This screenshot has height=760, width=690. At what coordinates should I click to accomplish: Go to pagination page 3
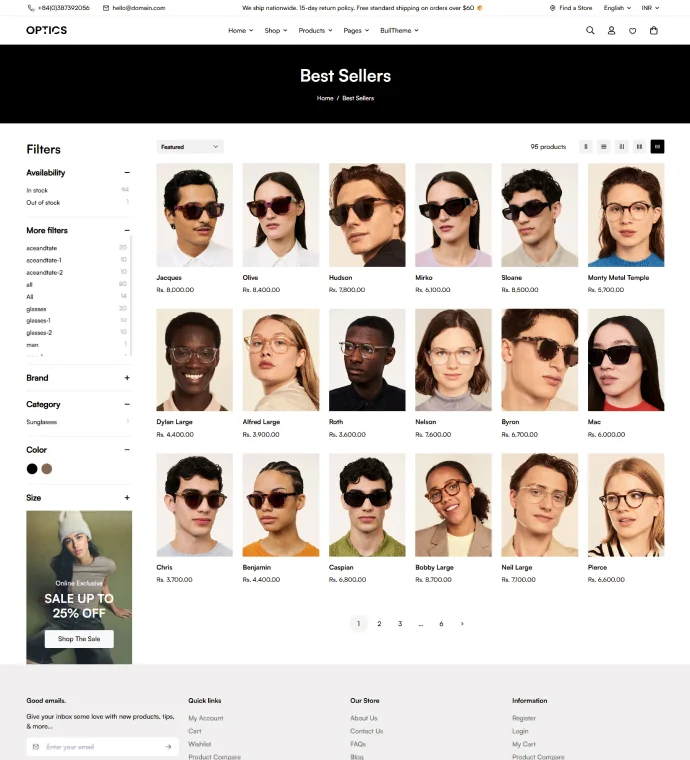pos(400,624)
